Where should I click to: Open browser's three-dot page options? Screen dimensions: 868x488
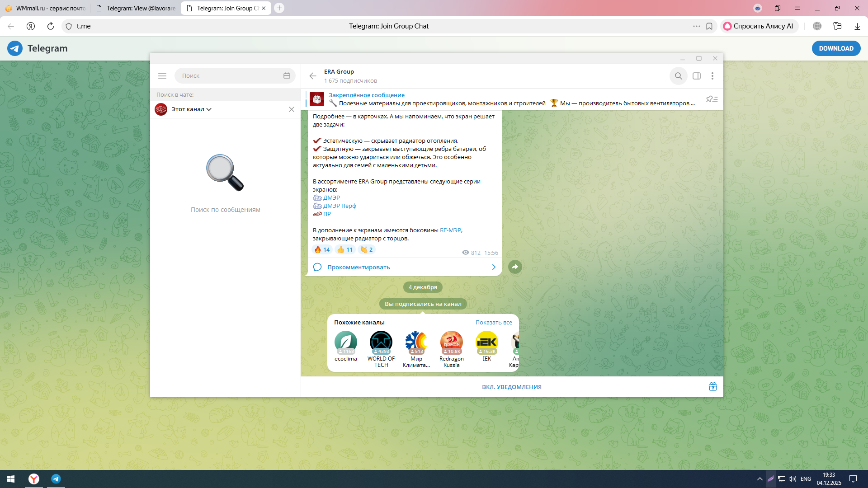[x=696, y=26]
